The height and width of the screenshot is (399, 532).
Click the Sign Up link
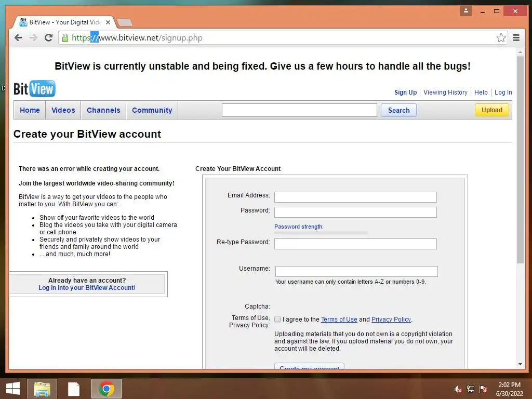[x=405, y=92]
